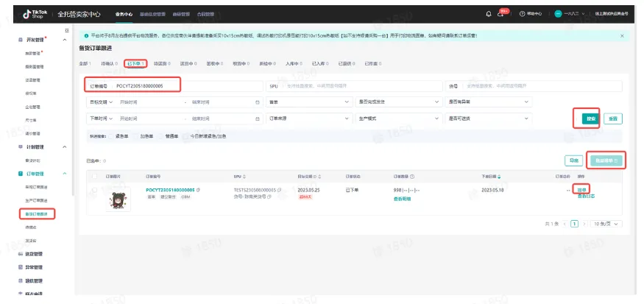
Task: Click the sidebar collapse icon
Action: click(x=67, y=31)
